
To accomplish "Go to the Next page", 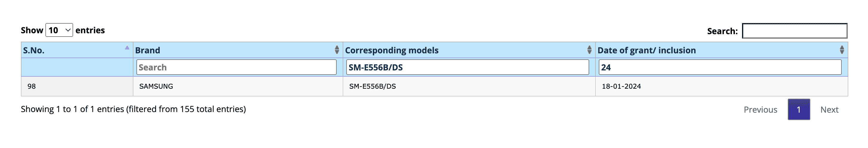I will point(829,109).
